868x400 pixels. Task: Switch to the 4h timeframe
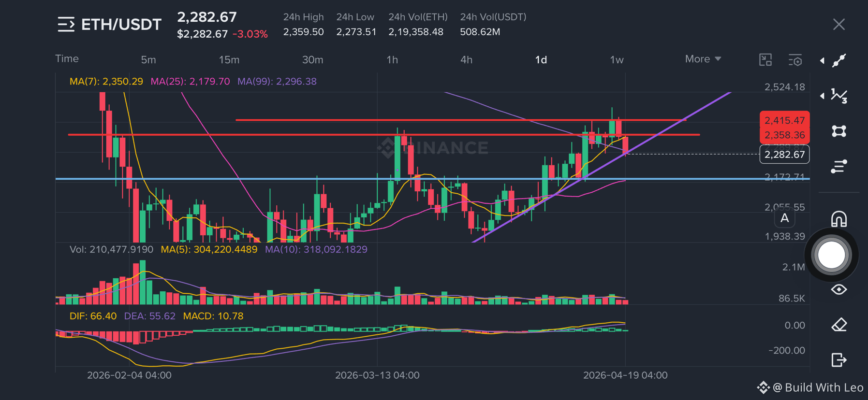click(x=466, y=60)
